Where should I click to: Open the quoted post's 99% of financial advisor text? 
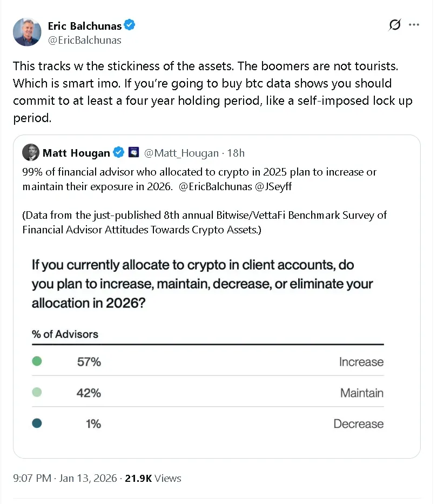(x=199, y=172)
